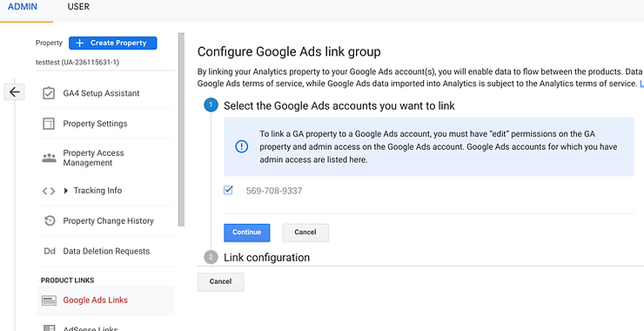Viewport: 644px width, 331px height.
Task: Click the Google Ads Links card icon
Action: click(x=49, y=301)
